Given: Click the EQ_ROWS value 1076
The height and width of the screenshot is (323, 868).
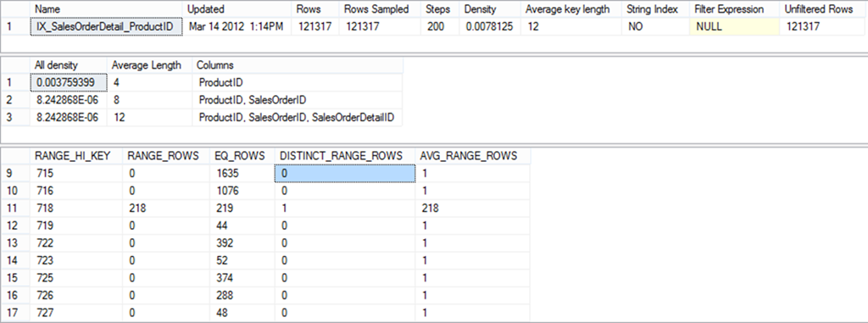Looking at the screenshot, I should tap(242, 191).
